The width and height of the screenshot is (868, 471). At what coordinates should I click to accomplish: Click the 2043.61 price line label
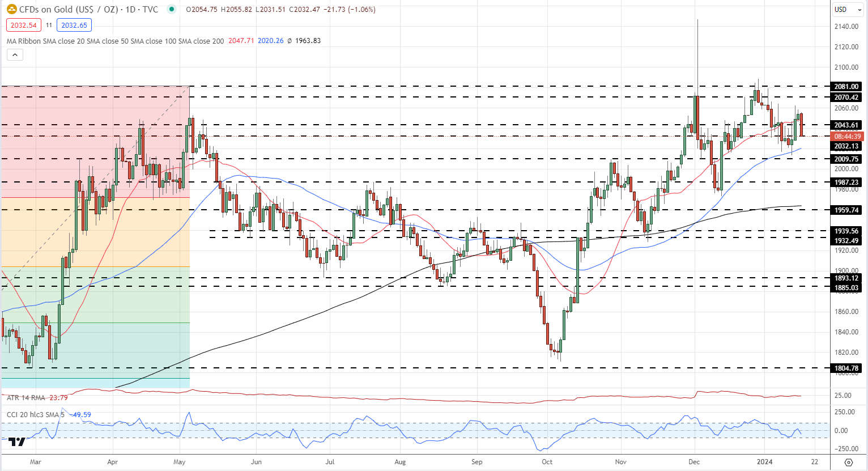coord(846,125)
